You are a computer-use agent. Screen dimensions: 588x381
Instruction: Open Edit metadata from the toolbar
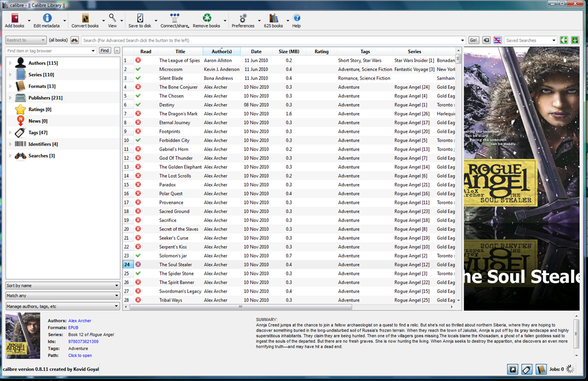(46, 20)
